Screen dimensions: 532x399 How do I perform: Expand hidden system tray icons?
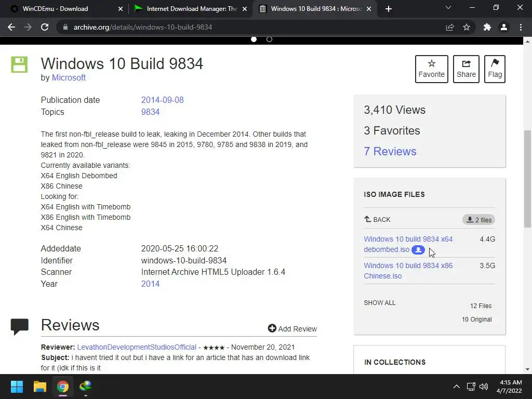(x=457, y=387)
